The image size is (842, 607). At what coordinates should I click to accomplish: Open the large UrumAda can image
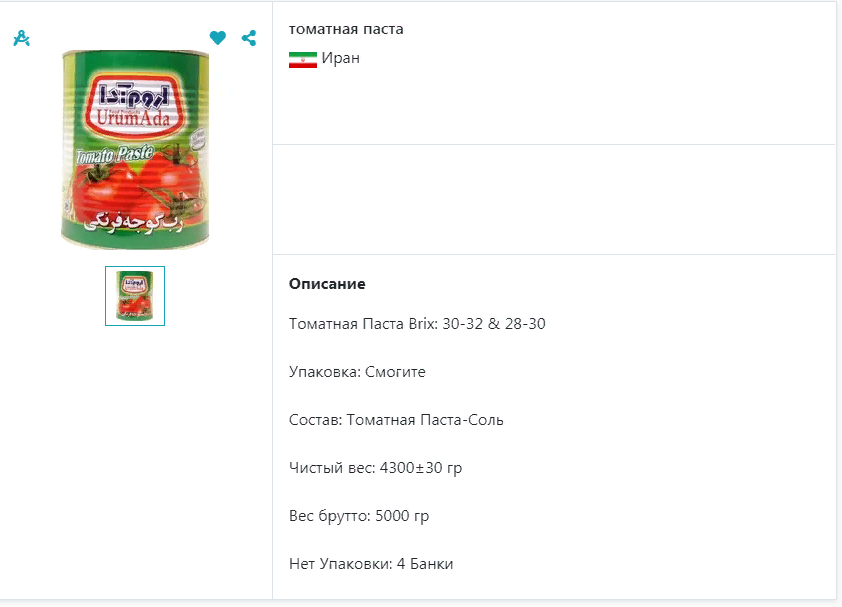[x=135, y=150]
